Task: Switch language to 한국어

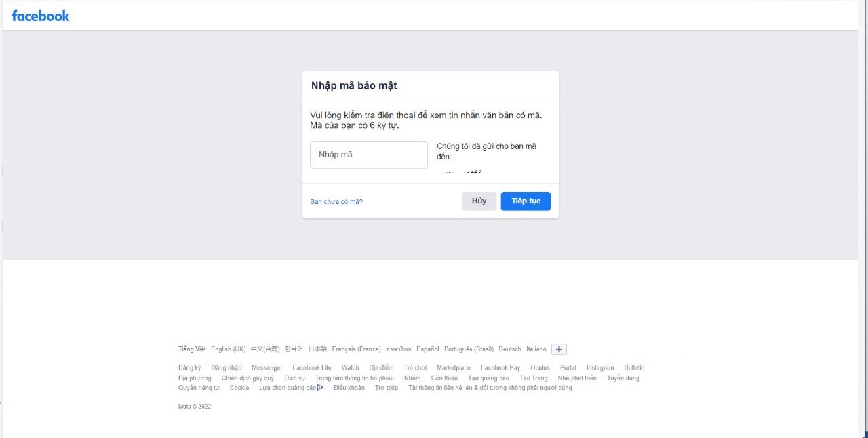Action: (294, 349)
